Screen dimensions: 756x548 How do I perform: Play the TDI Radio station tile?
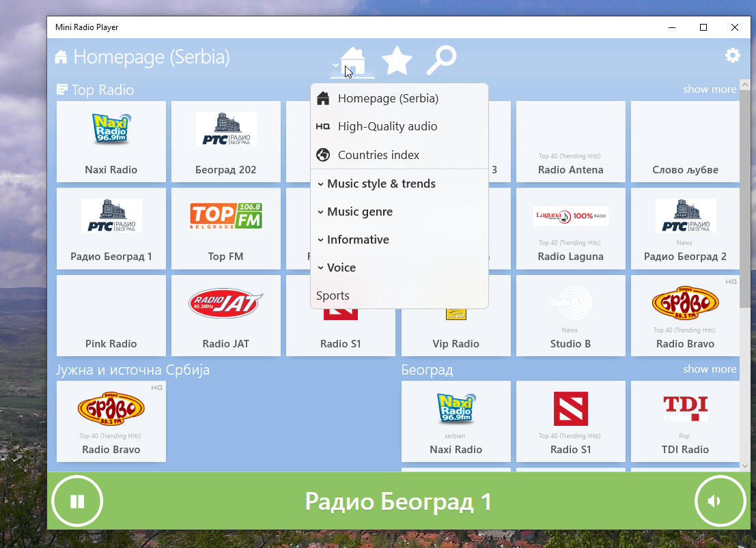point(685,421)
